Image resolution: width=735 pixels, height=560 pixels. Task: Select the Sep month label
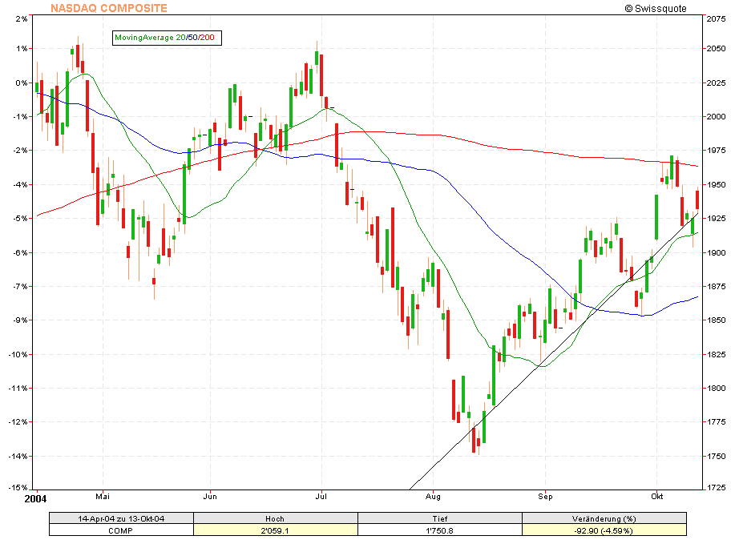(x=545, y=496)
